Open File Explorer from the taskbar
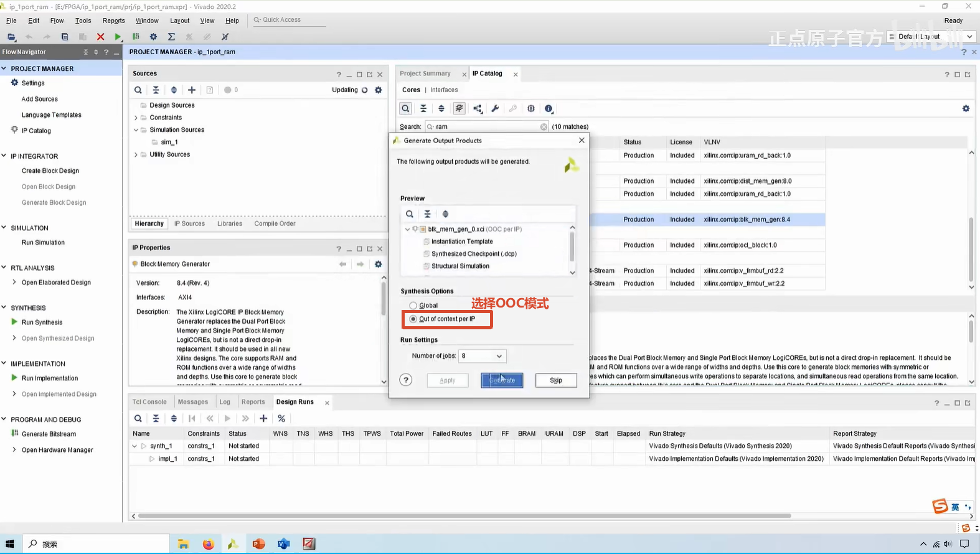This screenshot has height=554, width=980. click(183, 544)
